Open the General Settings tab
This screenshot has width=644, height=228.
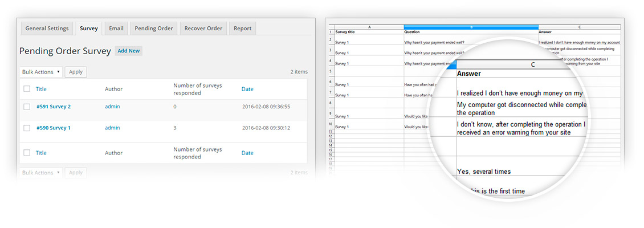[47, 28]
